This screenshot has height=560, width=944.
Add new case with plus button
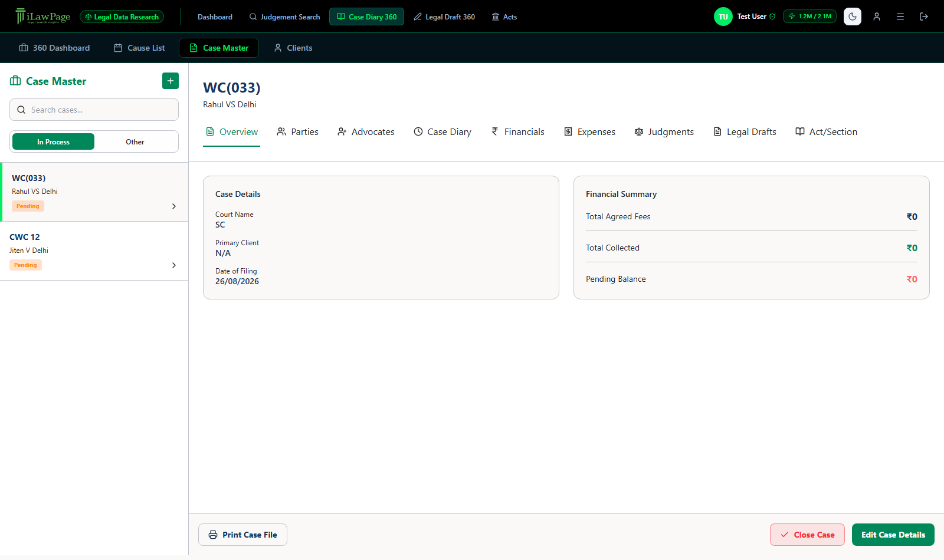click(x=171, y=81)
